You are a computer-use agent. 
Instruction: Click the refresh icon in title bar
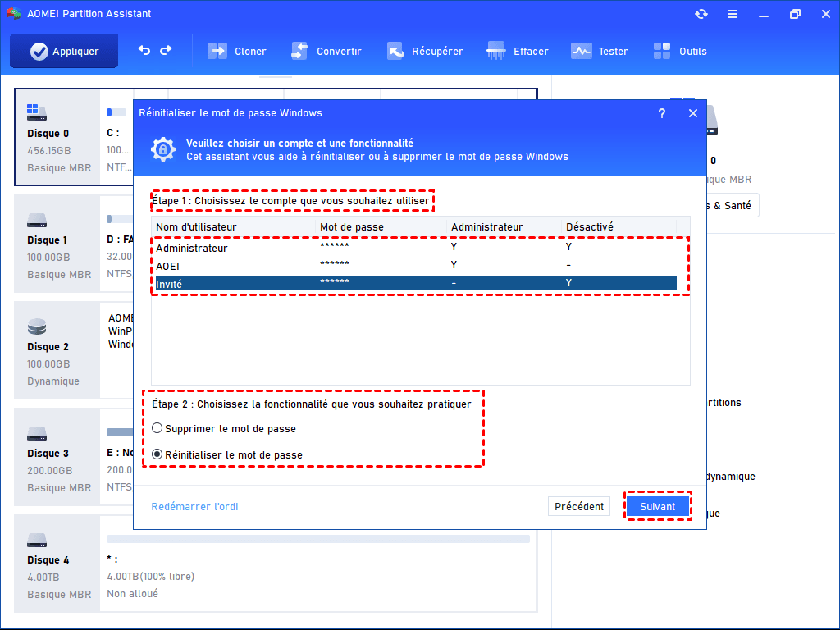point(701,14)
